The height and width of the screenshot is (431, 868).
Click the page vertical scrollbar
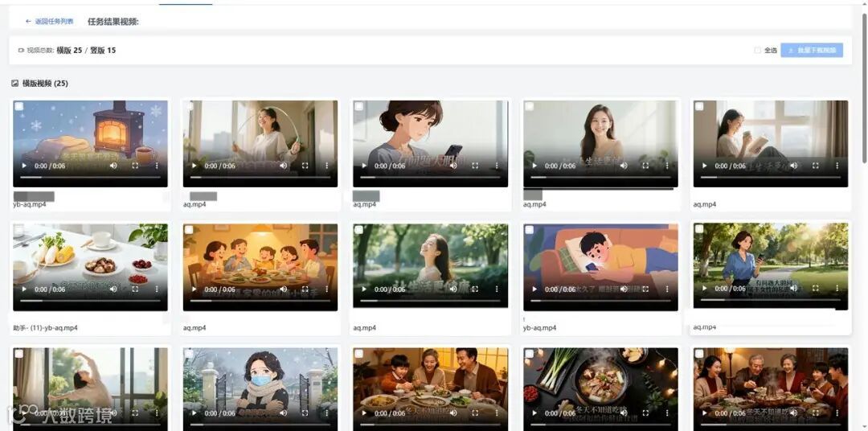click(864, 88)
